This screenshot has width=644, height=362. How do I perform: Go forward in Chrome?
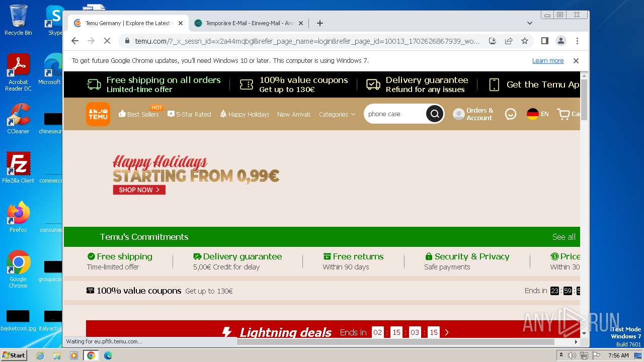point(91,41)
